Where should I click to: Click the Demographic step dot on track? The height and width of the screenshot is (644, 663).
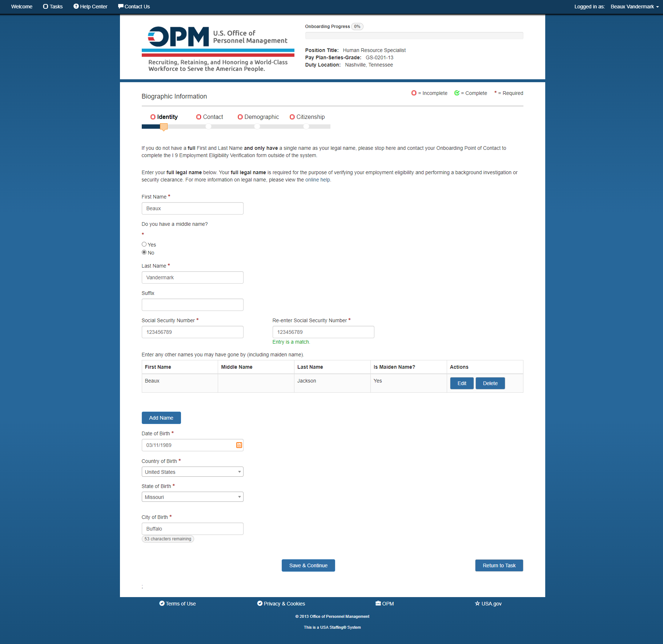257,126
